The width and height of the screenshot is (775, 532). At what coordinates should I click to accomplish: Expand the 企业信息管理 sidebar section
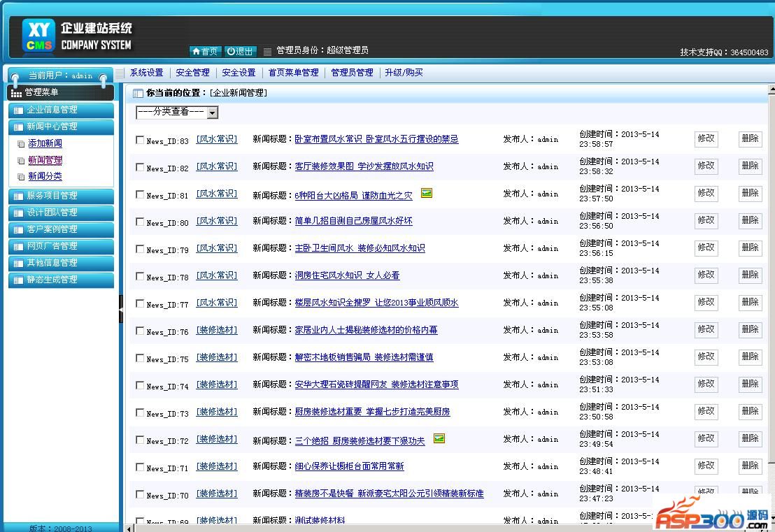[60, 110]
